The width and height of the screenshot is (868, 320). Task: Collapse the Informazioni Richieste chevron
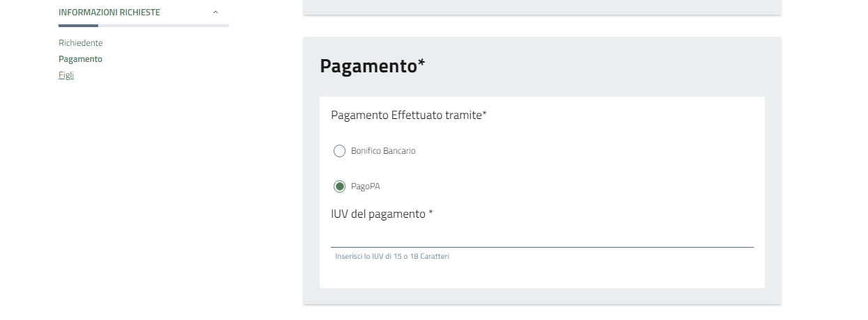pyautogui.click(x=215, y=13)
